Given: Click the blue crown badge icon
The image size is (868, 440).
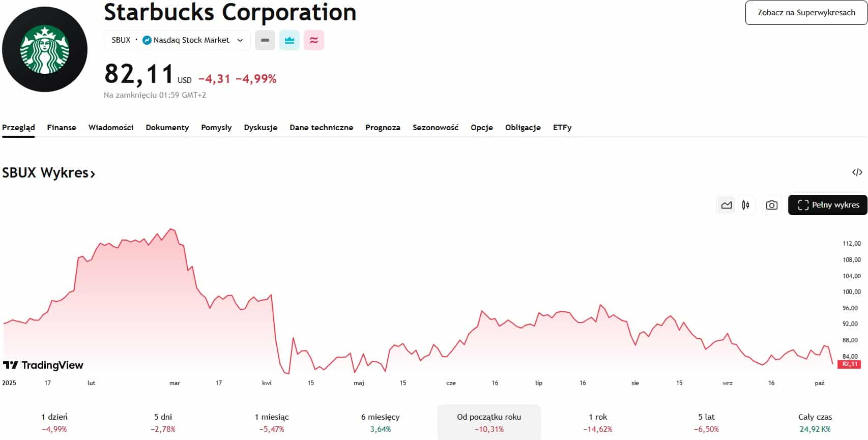Looking at the screenshot, I should 290,40.
